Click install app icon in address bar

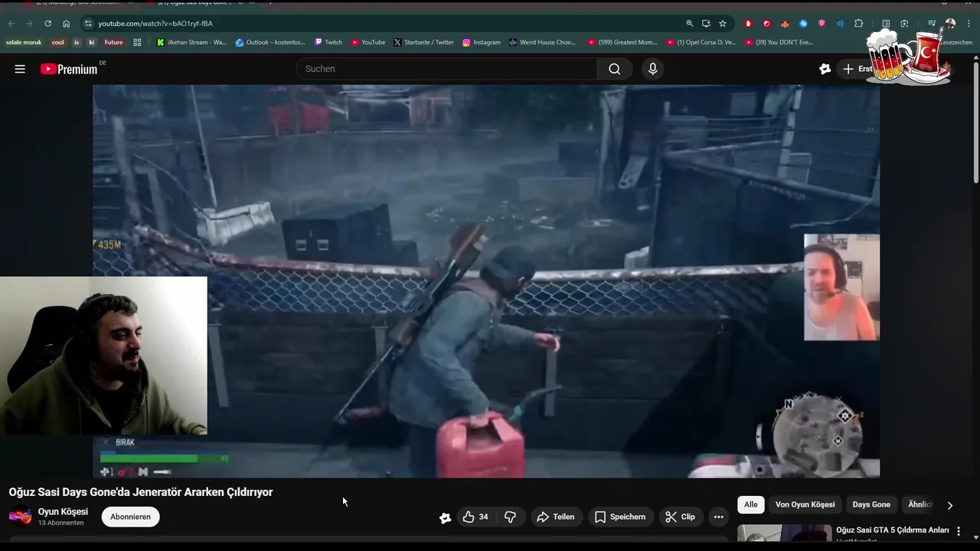pos(706,24)
